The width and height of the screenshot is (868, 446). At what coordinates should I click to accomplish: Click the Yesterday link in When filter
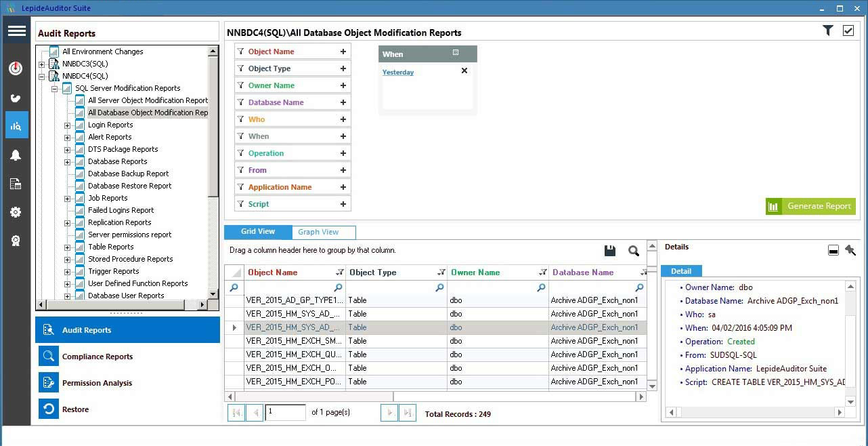398,72
